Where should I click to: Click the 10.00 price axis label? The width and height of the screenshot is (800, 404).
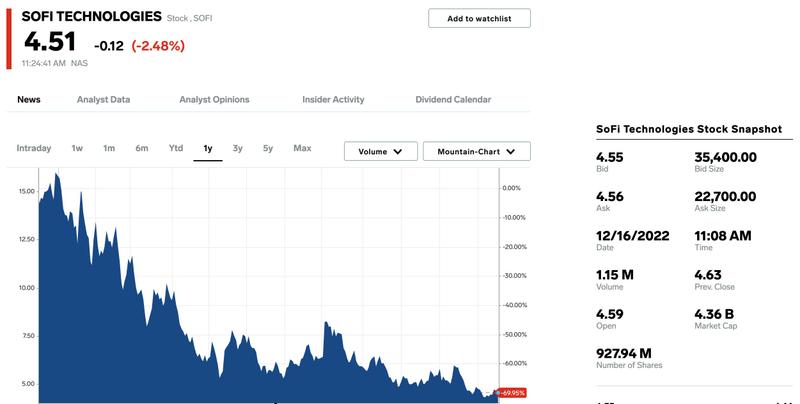pyautogui.click(x=27, y=288)
